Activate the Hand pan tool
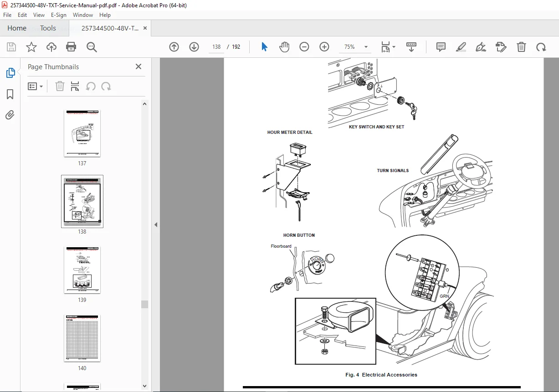559x392 pixels. [x=284, y=47]
